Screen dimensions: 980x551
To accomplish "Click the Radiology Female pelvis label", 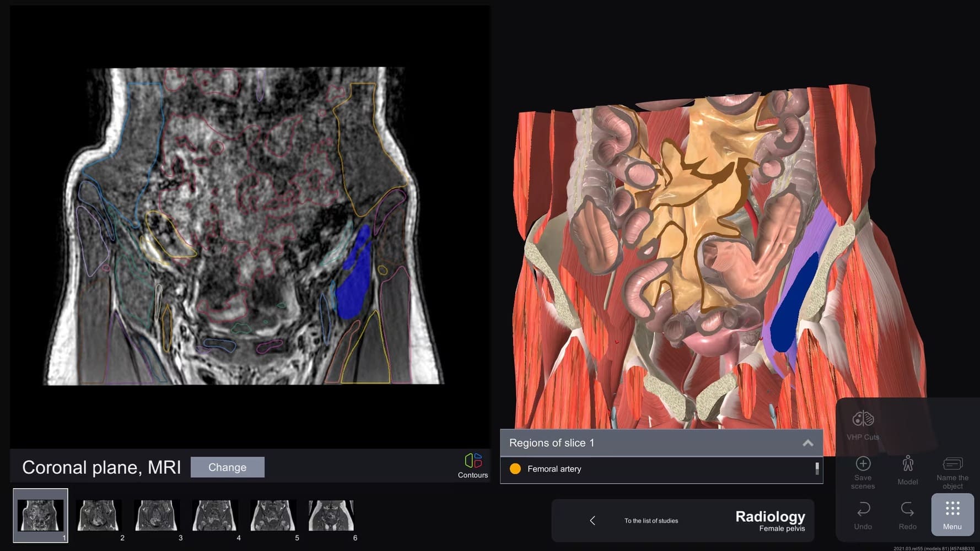I will click(771, 520).
